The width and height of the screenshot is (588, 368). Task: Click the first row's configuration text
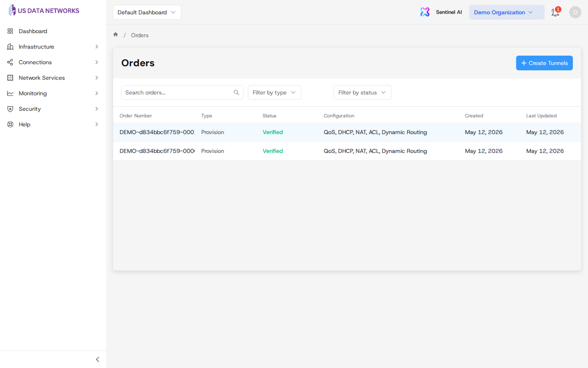375,132
